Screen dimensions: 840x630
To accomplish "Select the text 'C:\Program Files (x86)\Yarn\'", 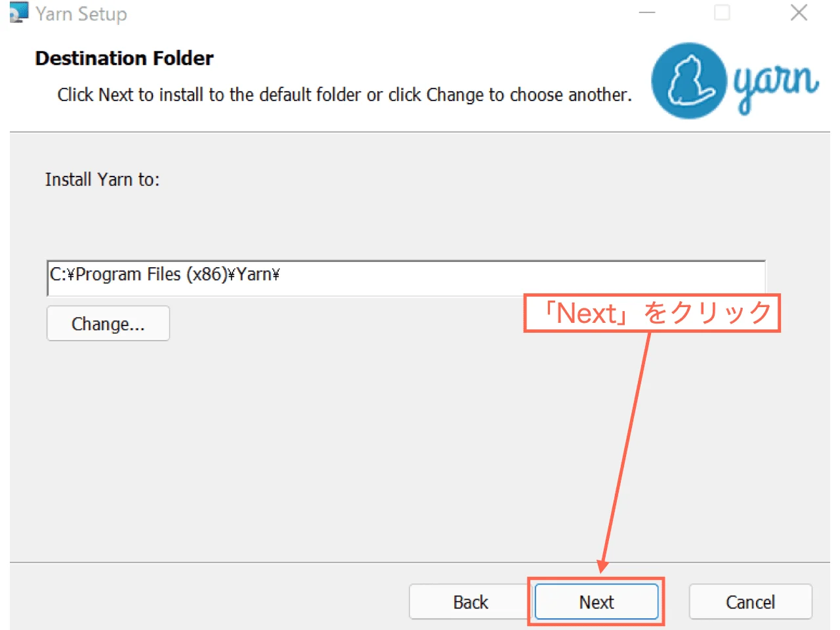I will click(164, 274).
